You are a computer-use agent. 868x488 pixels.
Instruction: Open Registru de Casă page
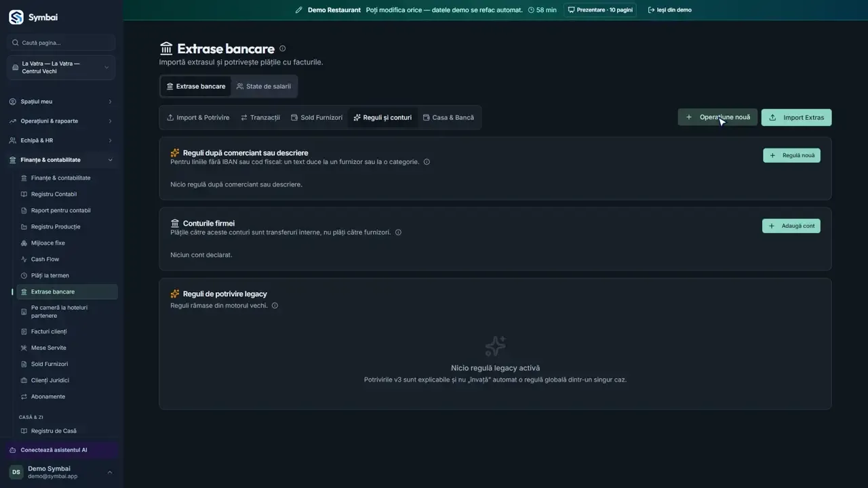pyautogui.click(x=67, y=431)
